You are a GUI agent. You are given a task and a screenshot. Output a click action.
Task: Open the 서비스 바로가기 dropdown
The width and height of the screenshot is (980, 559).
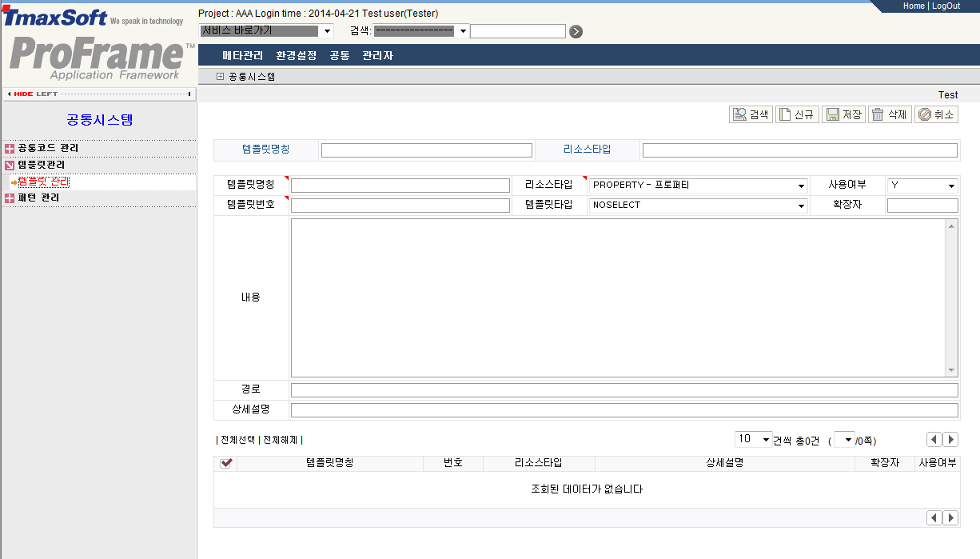coord(326,30)
